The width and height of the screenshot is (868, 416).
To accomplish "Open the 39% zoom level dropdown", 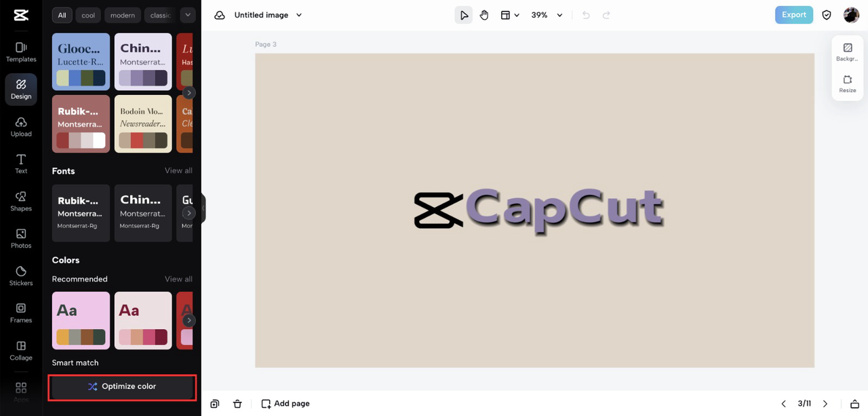I will pyautogui.click(x=547, y=15).
